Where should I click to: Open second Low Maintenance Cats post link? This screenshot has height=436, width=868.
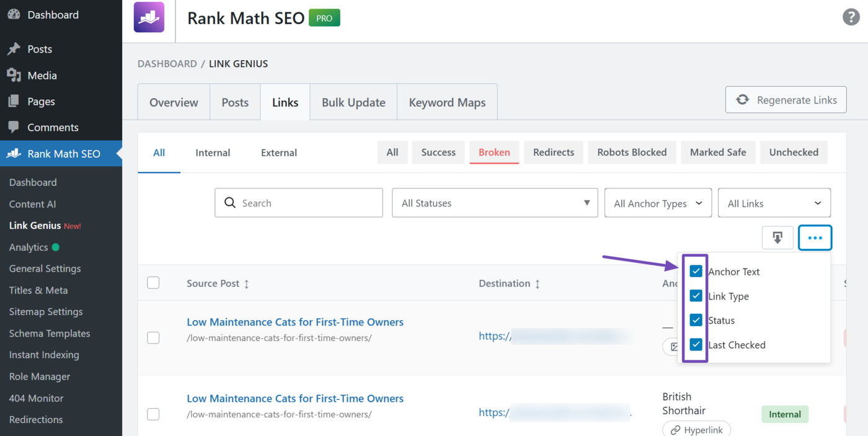[x=295, y=398]
